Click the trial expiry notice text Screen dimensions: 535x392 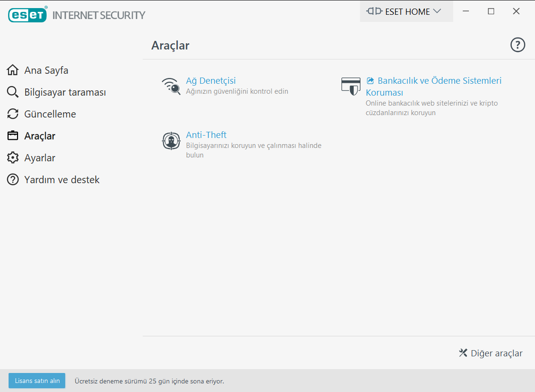point(149,381)
